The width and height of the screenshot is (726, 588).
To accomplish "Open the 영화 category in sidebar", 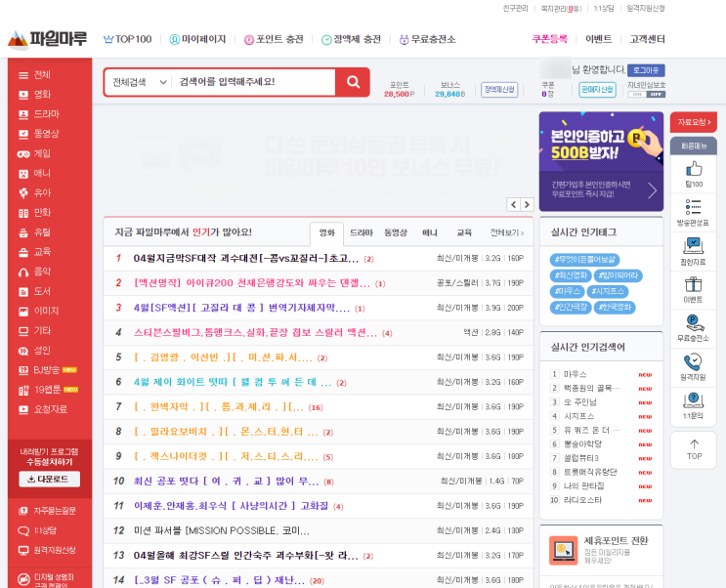I will [35, 95].
